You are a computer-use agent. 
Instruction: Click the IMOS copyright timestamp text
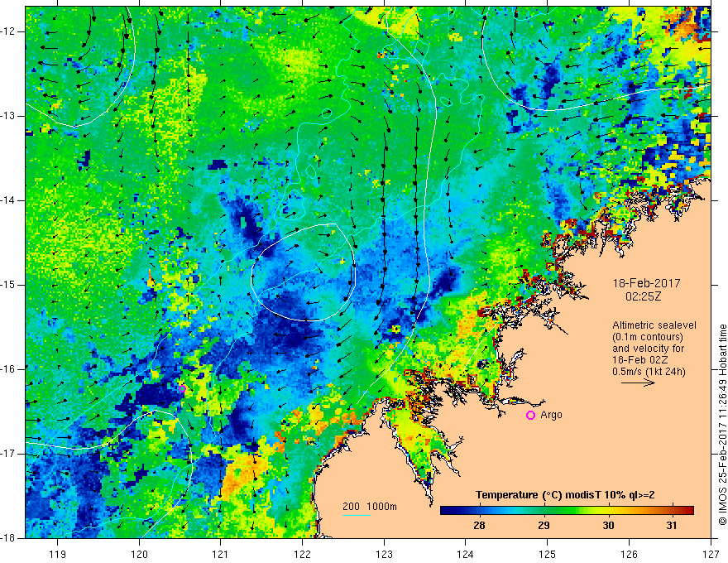(722, 425)
